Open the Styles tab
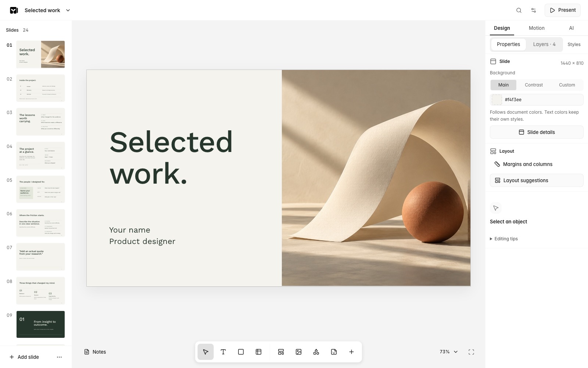This screenshot has height=368, width=588. (x=574, y=45)
